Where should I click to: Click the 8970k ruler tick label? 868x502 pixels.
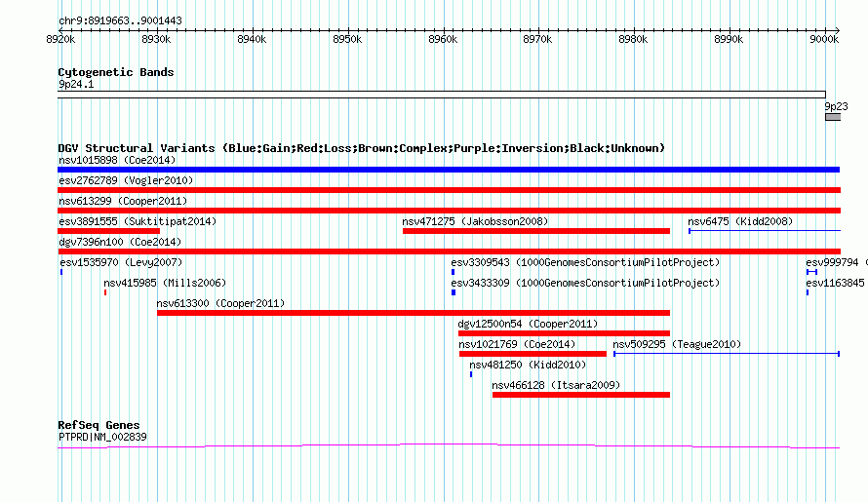pos(537,39)
